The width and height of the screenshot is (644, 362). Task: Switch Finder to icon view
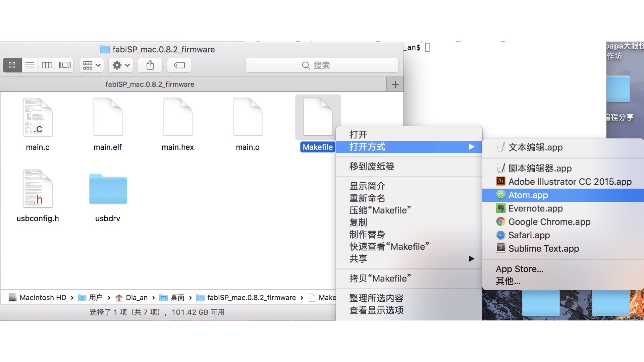12,65
